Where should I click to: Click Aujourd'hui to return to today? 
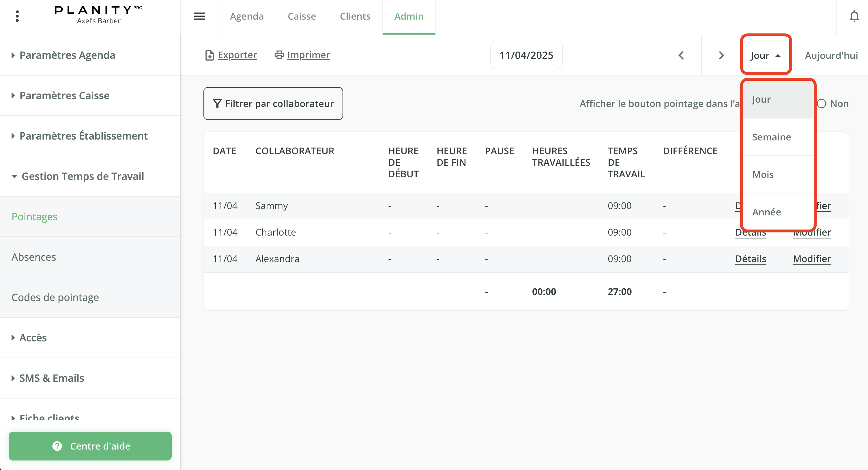point(830,55)
